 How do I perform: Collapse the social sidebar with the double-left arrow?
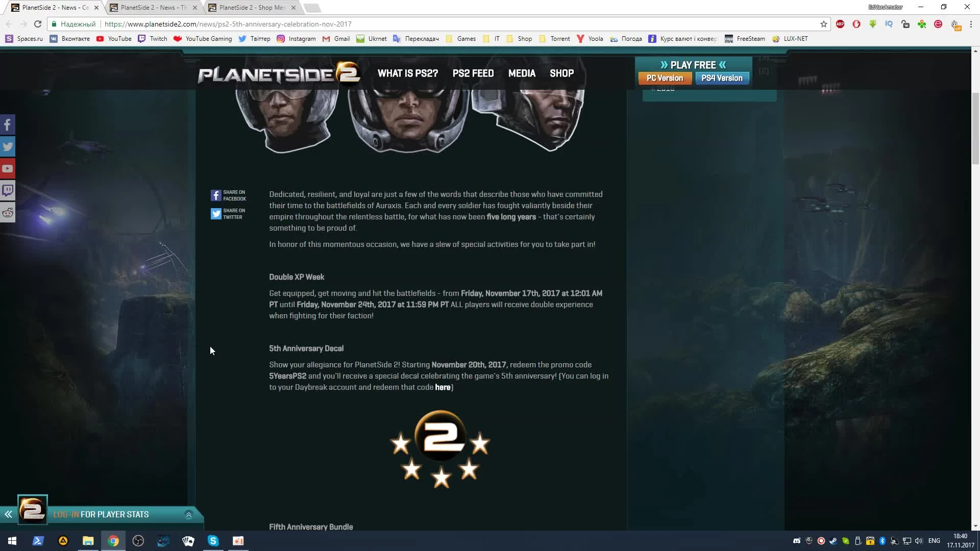[x=8, y=514]
